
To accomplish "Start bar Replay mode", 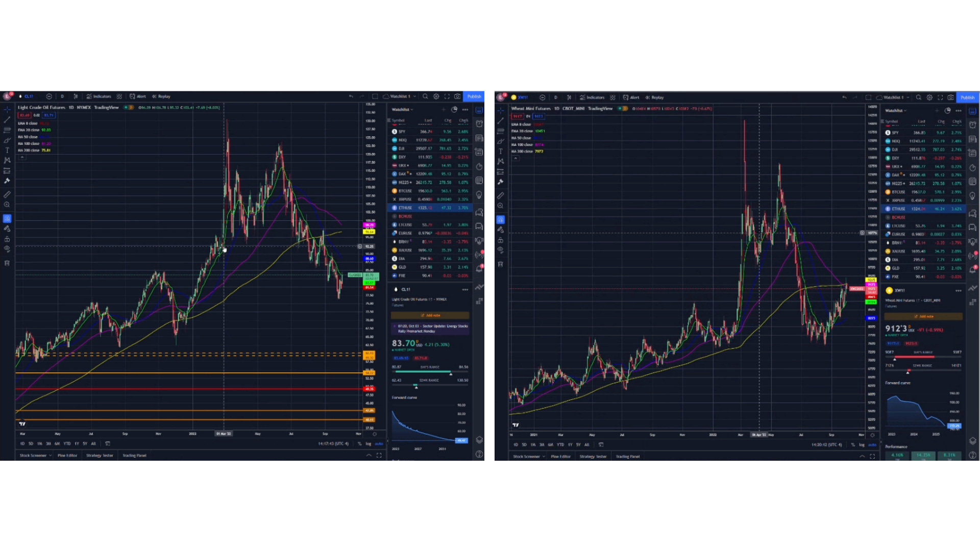I will pos(162,96).
